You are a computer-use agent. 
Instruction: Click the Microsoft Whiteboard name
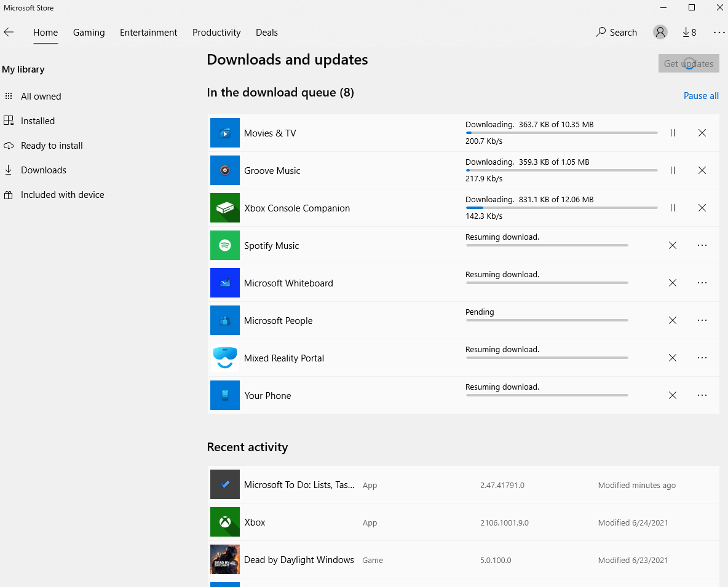[288, 283]
